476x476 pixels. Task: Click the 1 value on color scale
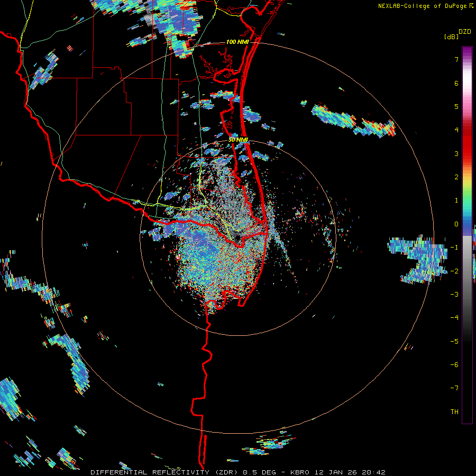tap(456, 200)
